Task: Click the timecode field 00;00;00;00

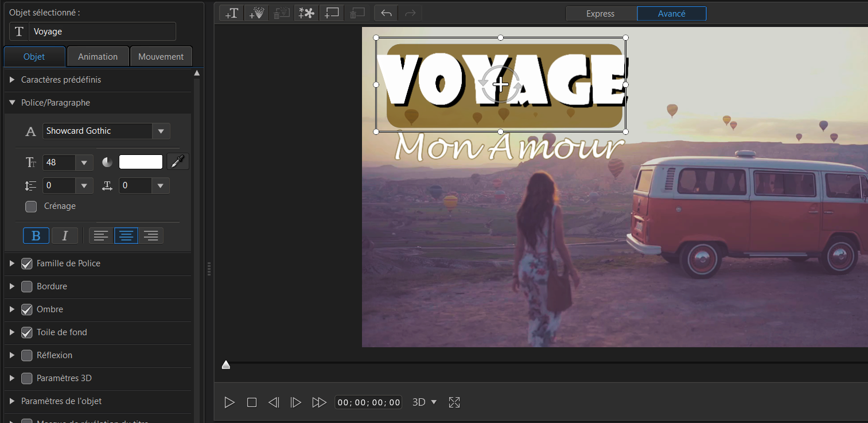Action: [369, 402]
